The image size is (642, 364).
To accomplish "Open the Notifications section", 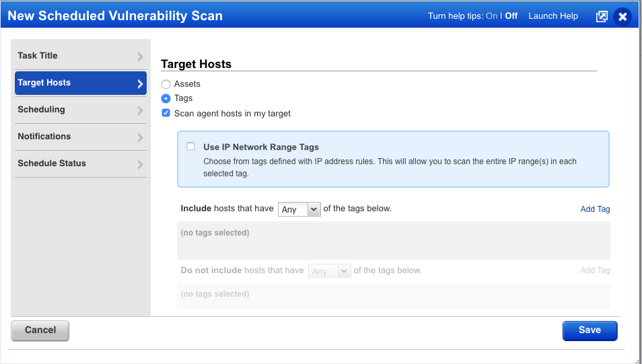I will [81, 137].
